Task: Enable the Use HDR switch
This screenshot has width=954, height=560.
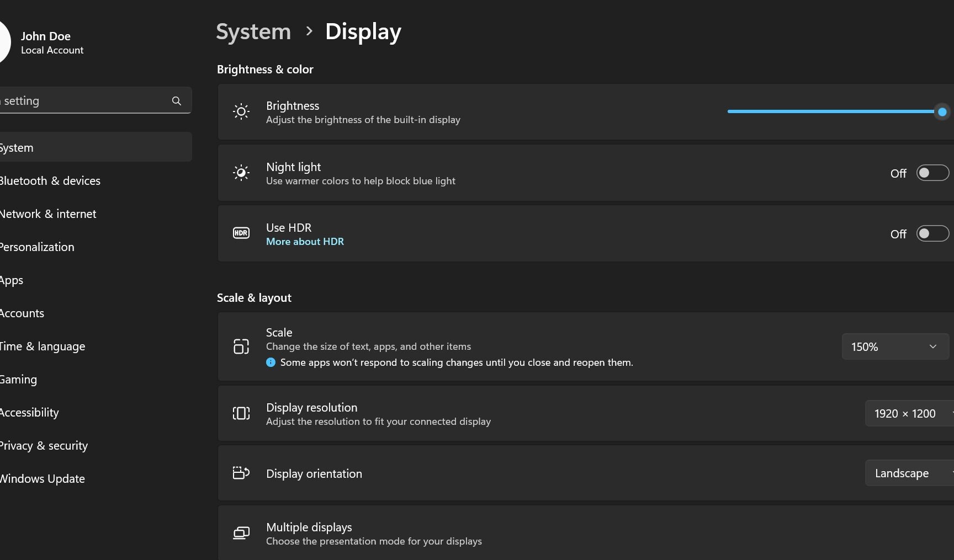Action: pos(932,233)
